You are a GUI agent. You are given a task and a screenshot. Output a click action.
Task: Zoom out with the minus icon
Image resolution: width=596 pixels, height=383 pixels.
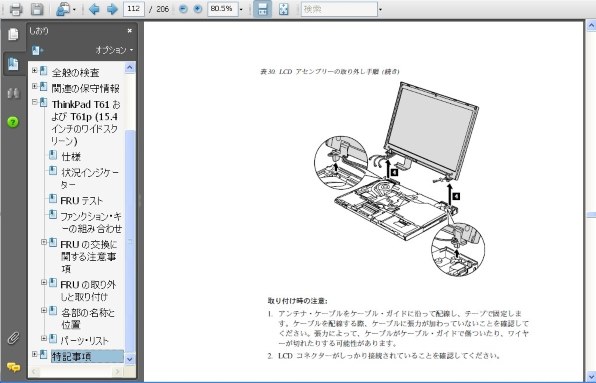[x=183, y=9]
